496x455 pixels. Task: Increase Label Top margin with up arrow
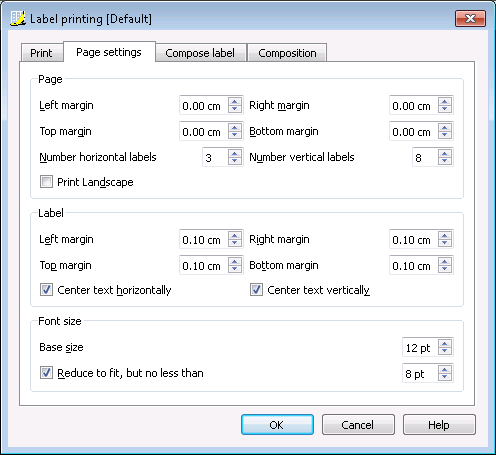click(x=235, y=261)
